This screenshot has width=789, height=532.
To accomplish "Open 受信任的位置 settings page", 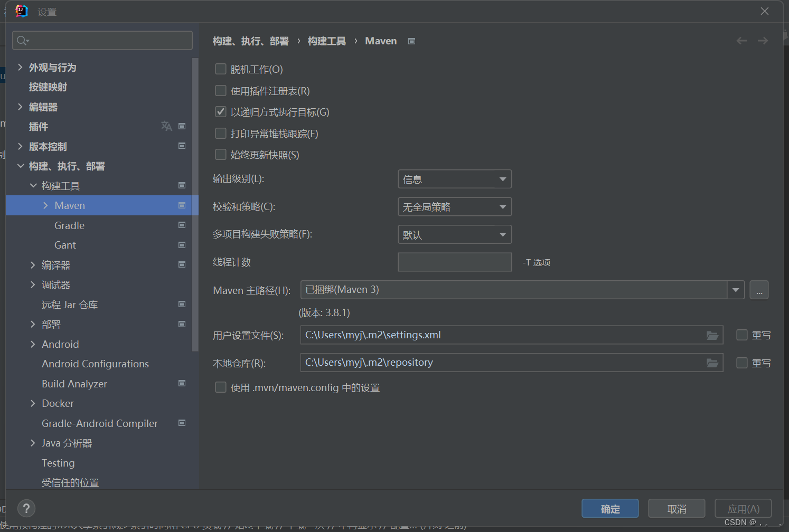I will click(70, 482).
